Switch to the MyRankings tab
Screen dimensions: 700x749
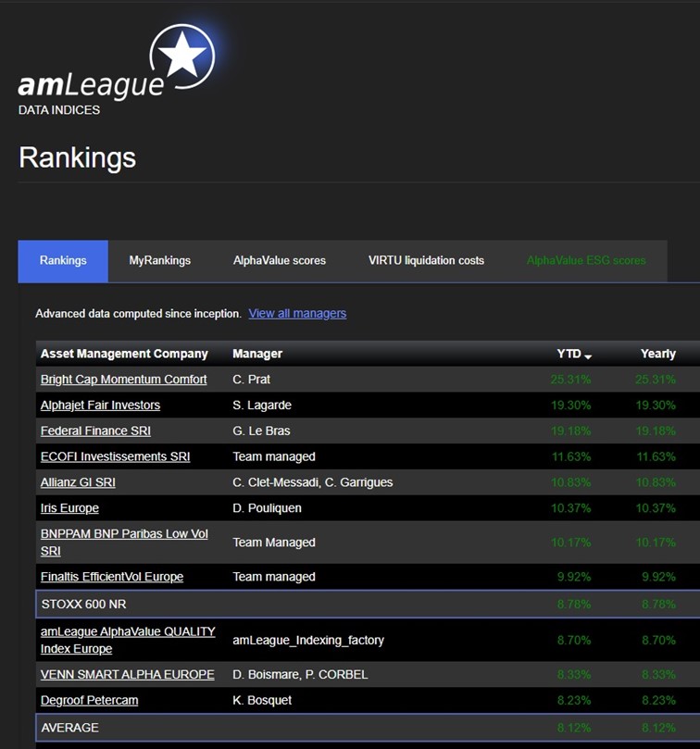click(159, 261)
